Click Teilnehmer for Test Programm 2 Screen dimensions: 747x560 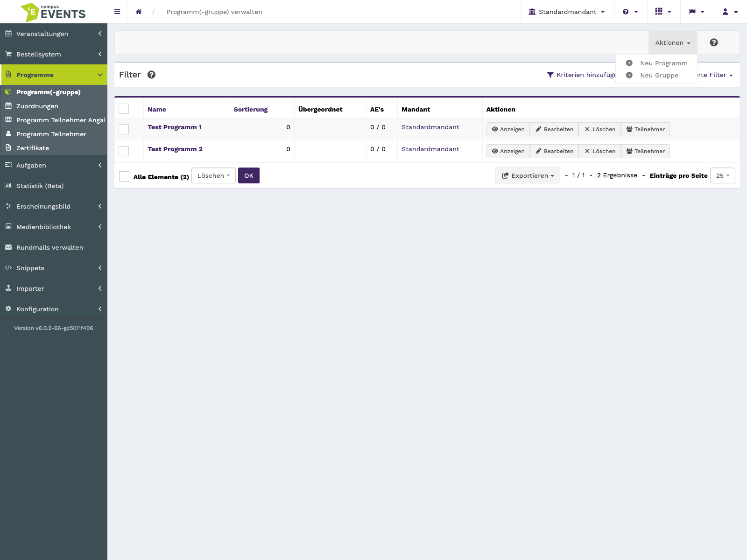[x=645, y=151]
